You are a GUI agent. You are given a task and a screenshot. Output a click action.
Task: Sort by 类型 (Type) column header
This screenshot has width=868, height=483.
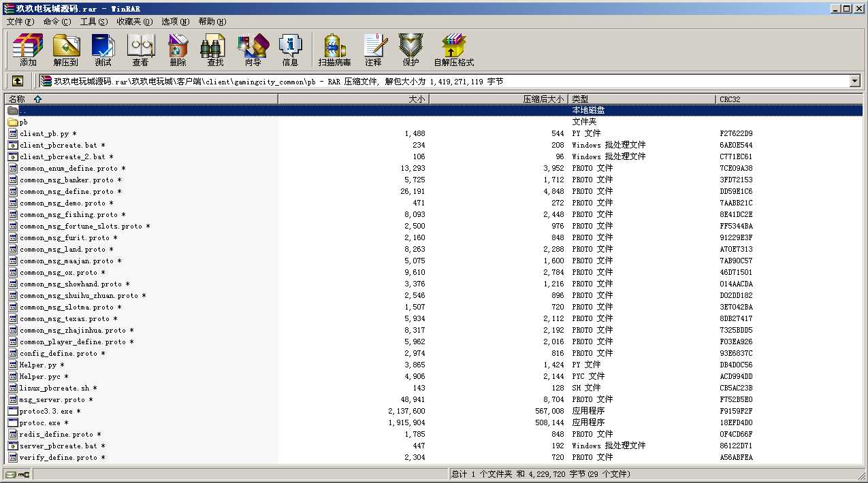[x=643, y=99]
